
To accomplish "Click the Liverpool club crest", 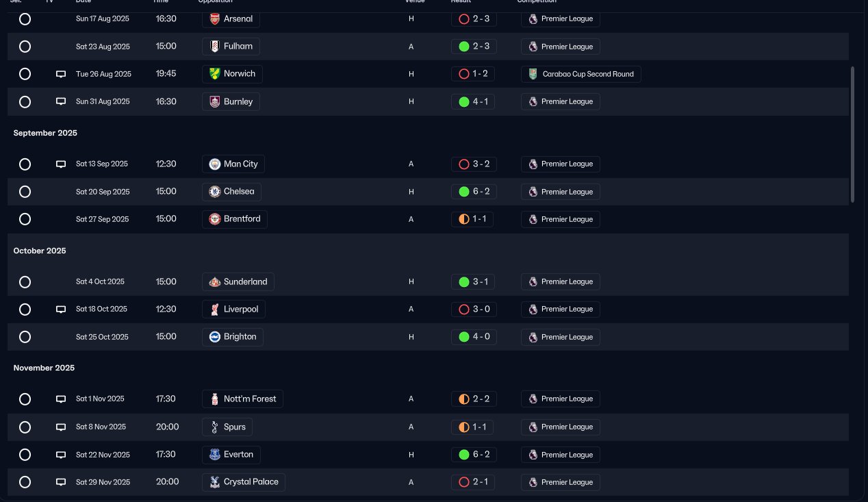I will (x=214, y=310).
